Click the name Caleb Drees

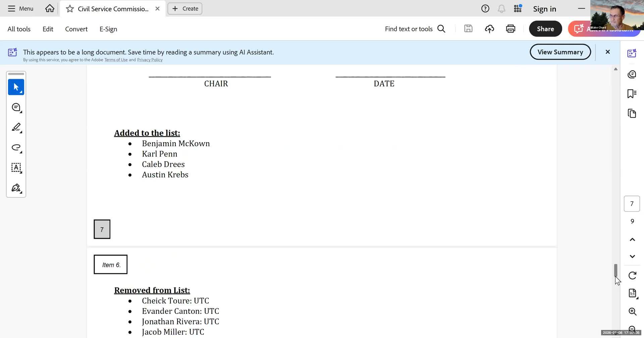[x=163, y=164]
